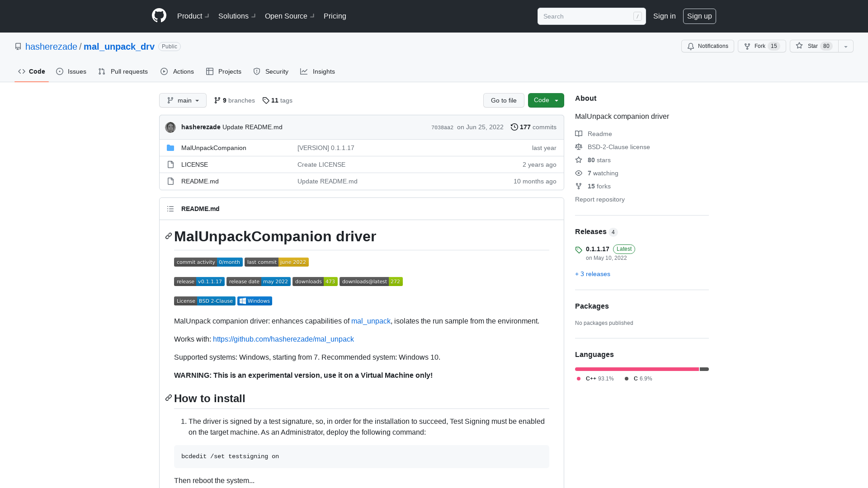This screenshot has height=488, width=868.
Task: Open commit hash 7038aa2
Action: point(442,127)
